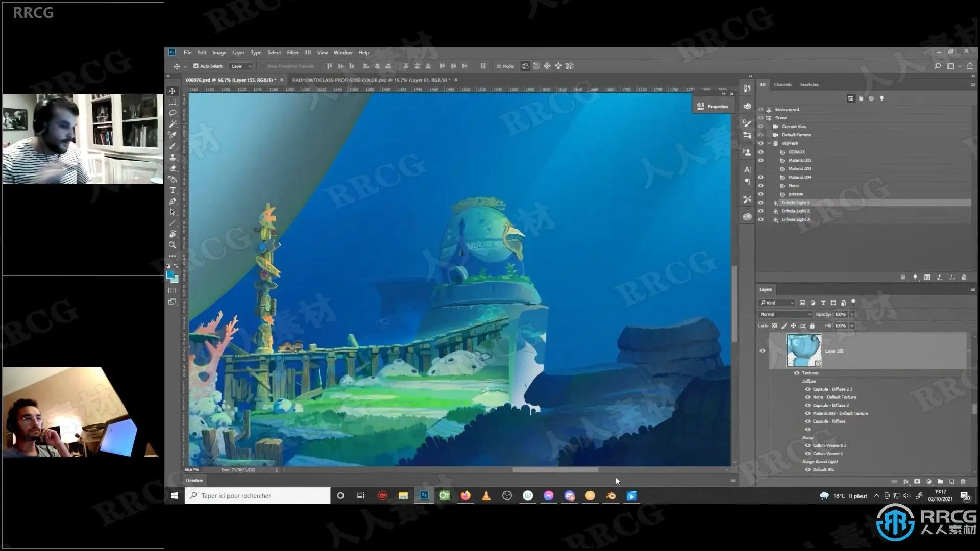The height and width of the screenshot is (551, 980).
Task: Select the Clone Stamp tool
Action: click(173, 157)
